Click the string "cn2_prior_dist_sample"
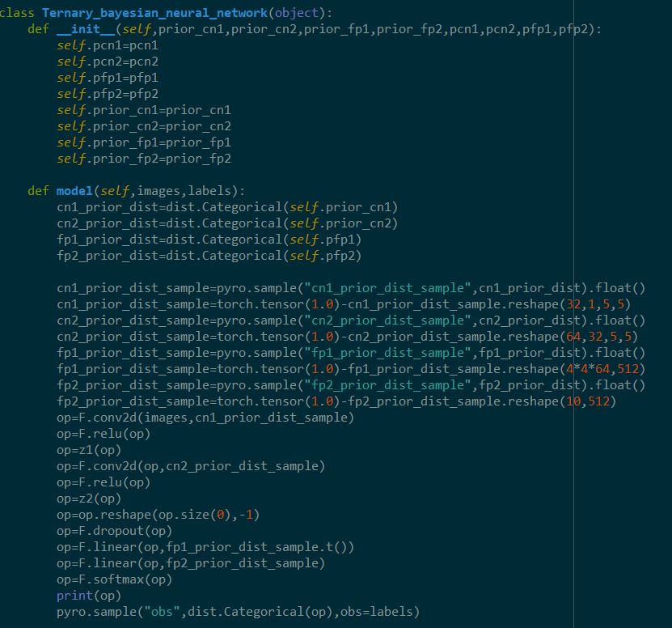The width and height of the screenshot is (672, 628). [388, 320]
